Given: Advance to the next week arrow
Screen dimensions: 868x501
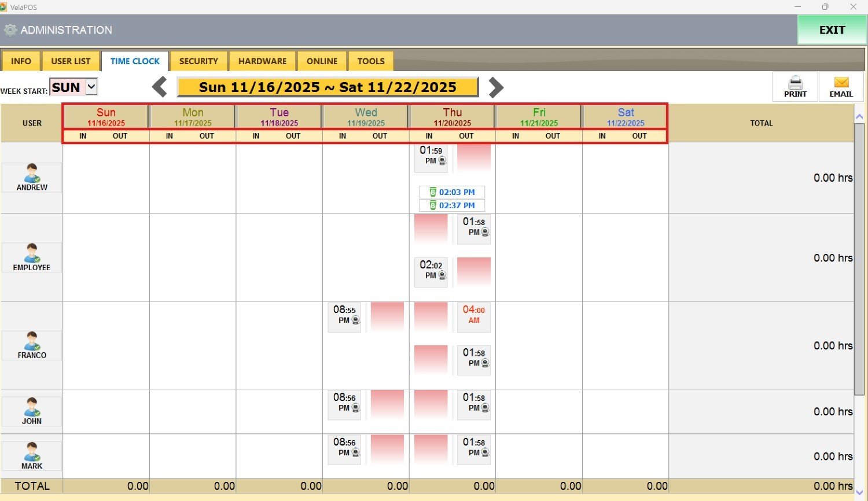Looking at the screenshot, I should coord(496,87).
